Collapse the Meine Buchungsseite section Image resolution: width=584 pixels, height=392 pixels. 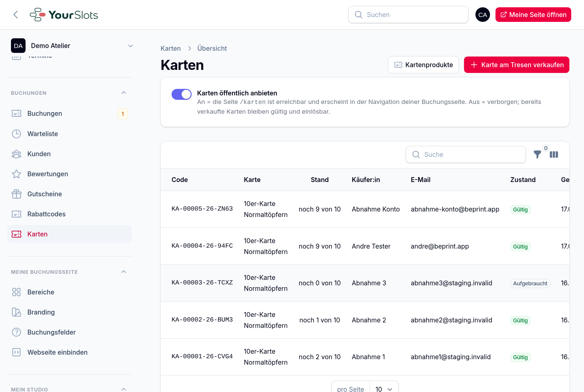coord(124,272)
